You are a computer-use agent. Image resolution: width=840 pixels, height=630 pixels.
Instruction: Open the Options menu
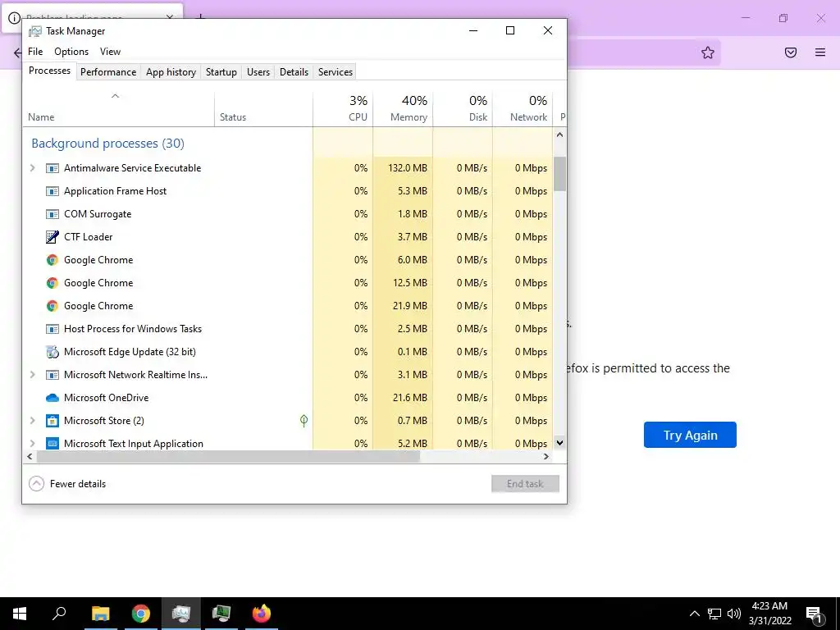(x=71, y=52)
